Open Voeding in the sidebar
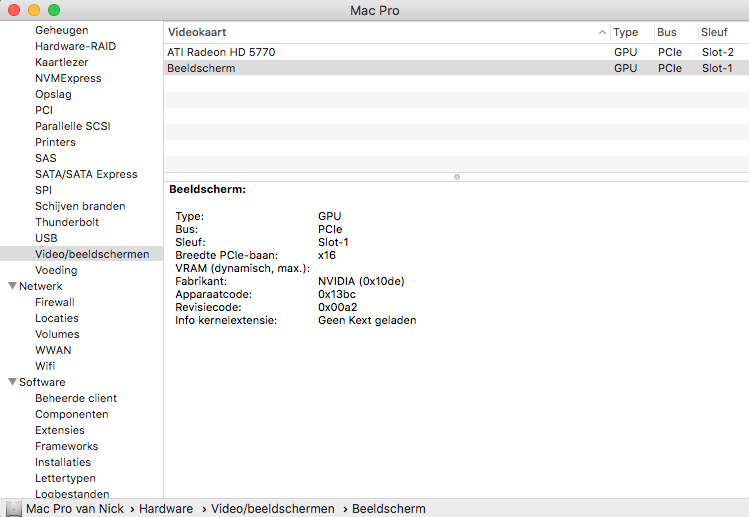Image resolution: width=749 pixels, height=517 pixels. coord(56,270)
